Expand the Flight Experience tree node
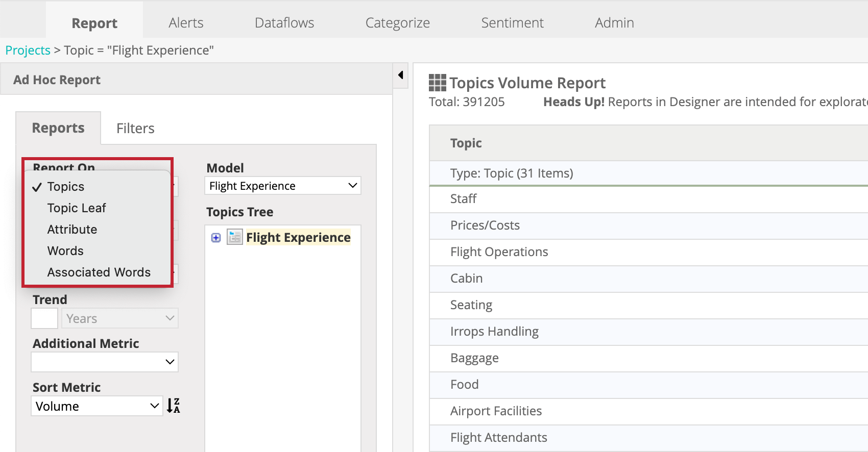868x452 pixels. tap(216, 238)
